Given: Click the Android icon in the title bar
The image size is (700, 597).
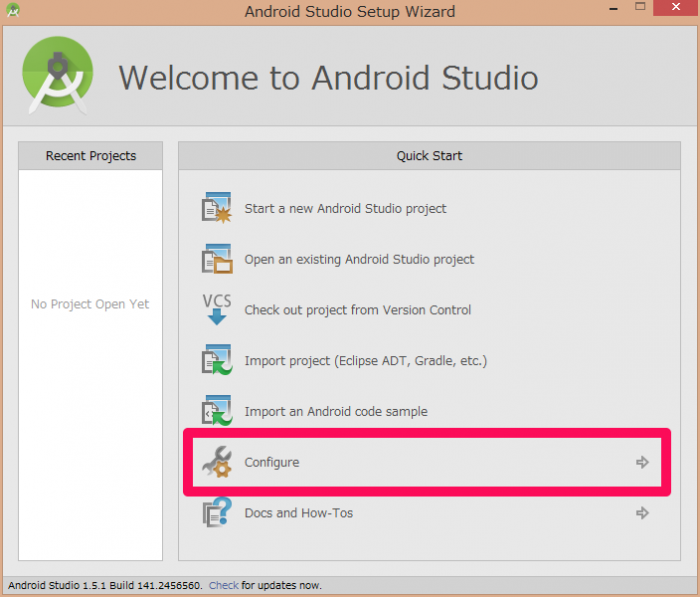Looking at the screenshot, I should pyautogui.click(x=13, y=12).
